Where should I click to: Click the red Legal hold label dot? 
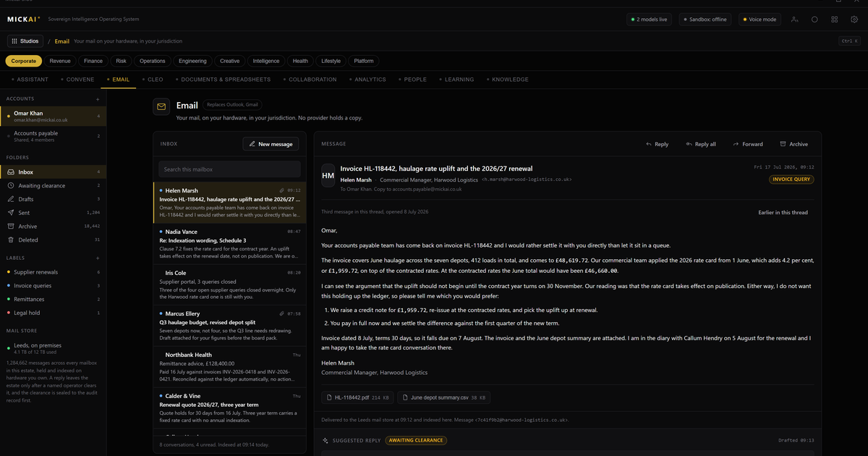[x=8, y=313]
